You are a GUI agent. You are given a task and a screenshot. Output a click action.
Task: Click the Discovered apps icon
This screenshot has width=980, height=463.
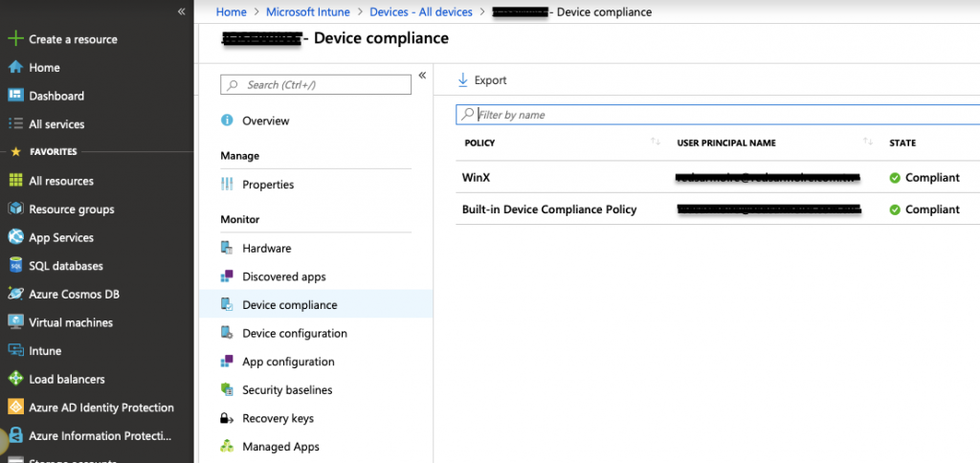coord(228,276)
